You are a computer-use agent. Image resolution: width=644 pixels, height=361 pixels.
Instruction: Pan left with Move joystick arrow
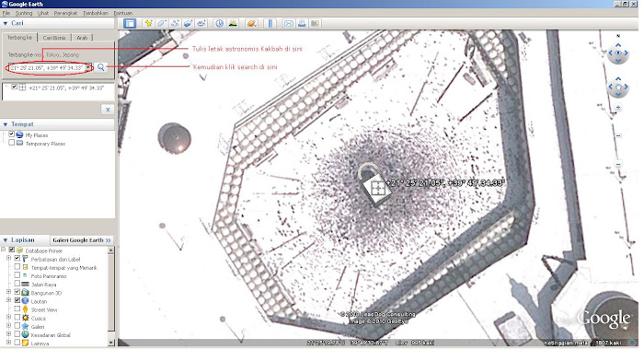(610, 87)
